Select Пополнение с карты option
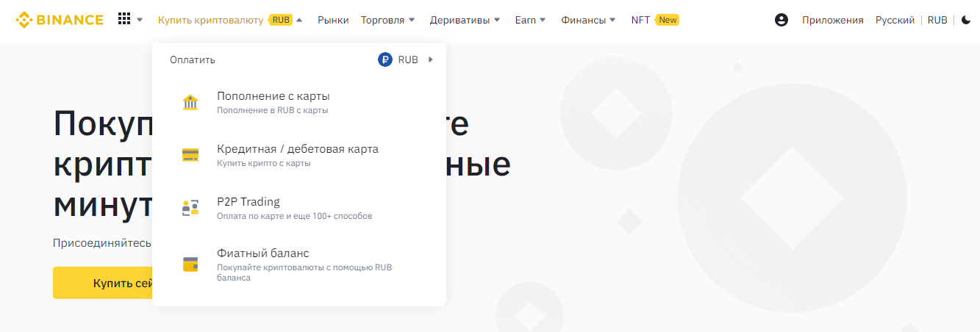 (299, 102)
